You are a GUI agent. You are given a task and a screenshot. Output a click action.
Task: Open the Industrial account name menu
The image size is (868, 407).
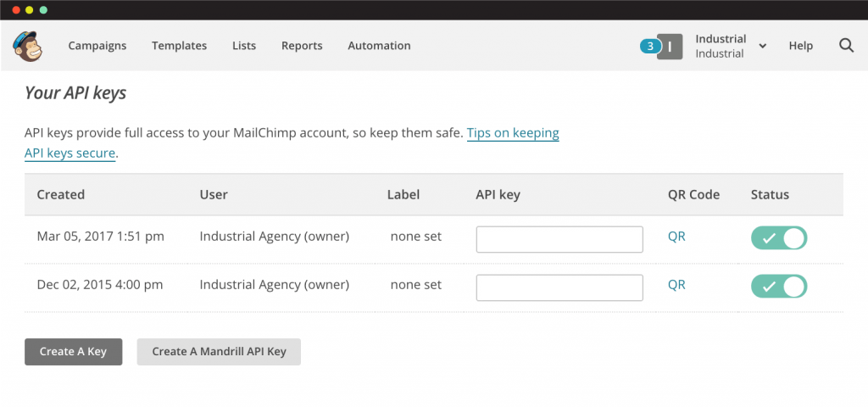click(721, 46)
